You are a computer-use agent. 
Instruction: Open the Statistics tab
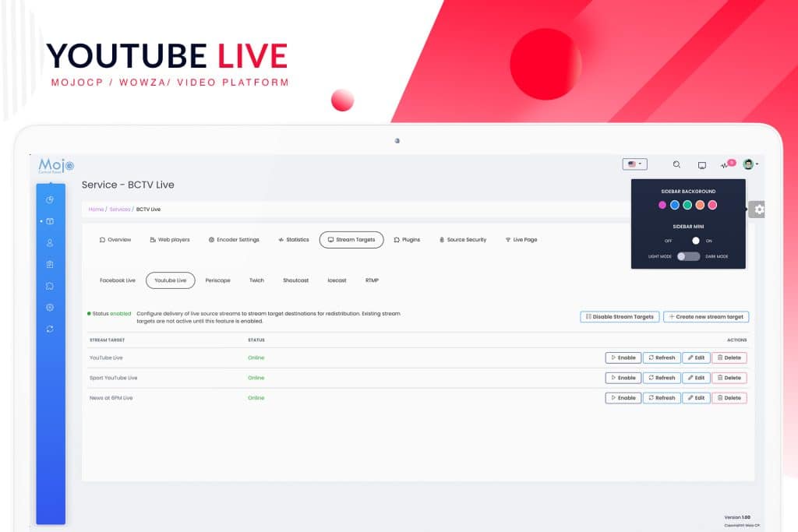294,240
